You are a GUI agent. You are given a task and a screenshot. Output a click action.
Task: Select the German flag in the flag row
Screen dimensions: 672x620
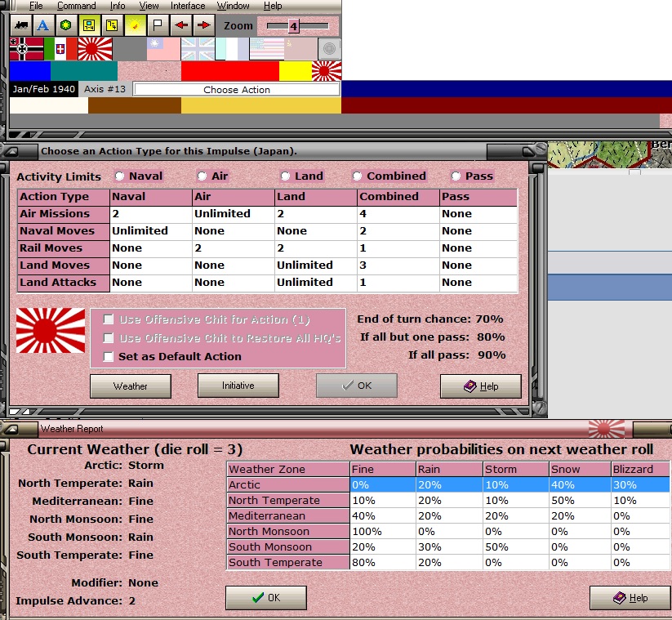click(x=27, y=49)
